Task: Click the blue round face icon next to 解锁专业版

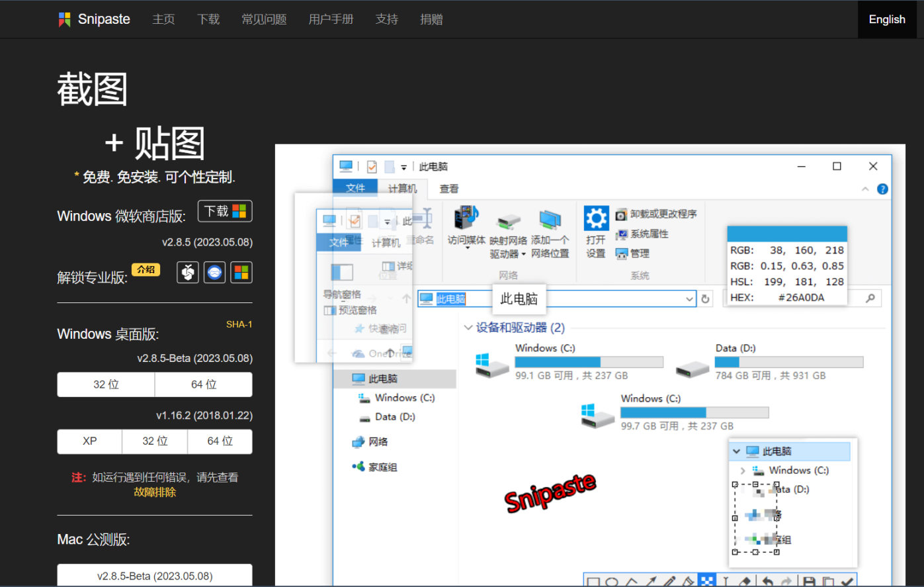Action: tap(214, 272)
